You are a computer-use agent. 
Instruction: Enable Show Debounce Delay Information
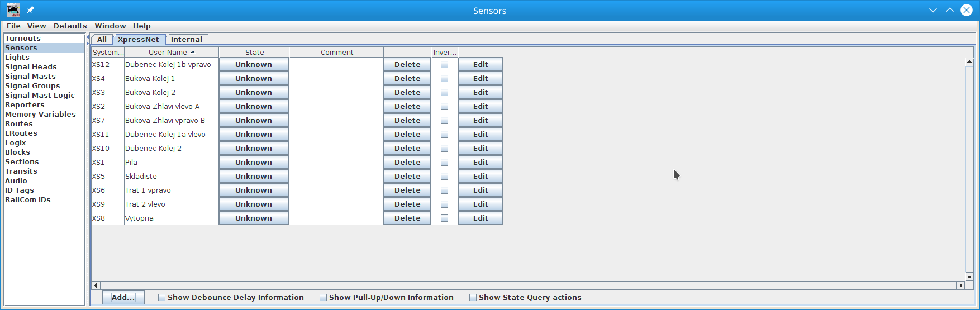(162, 298)
